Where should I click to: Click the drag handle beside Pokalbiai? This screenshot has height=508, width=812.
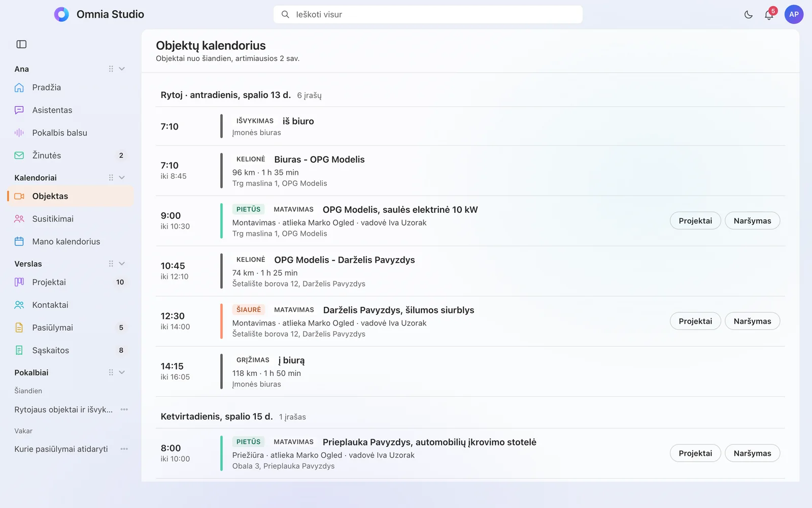111,372
